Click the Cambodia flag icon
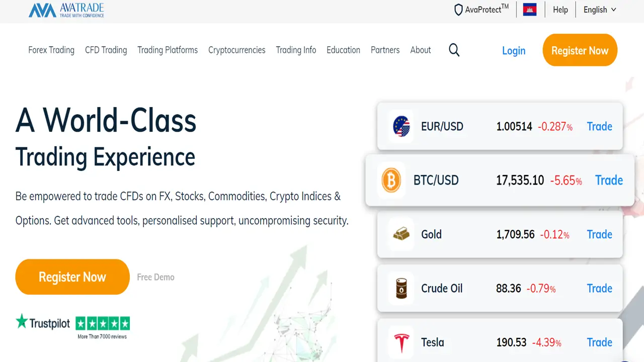 [529, 10]
